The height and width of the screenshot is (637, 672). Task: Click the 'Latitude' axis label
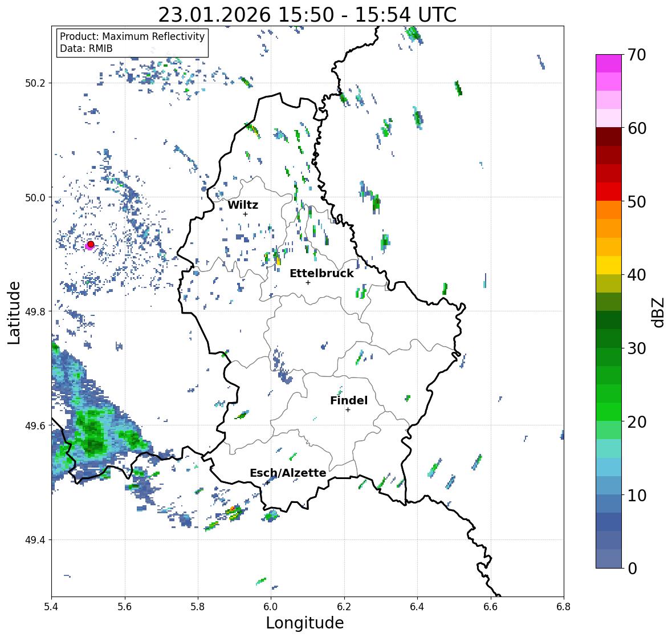pyautogui.click(x=14, y=313)
